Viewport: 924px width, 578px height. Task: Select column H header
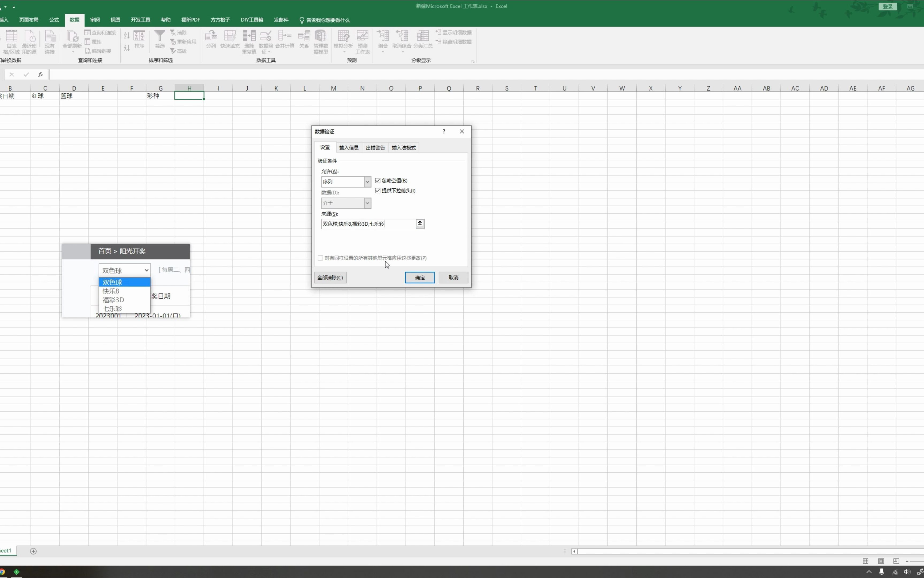189,88
